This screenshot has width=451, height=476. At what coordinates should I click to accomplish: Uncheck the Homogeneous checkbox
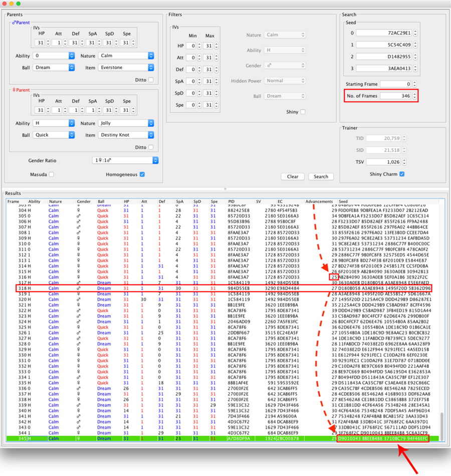pos(142,174)
